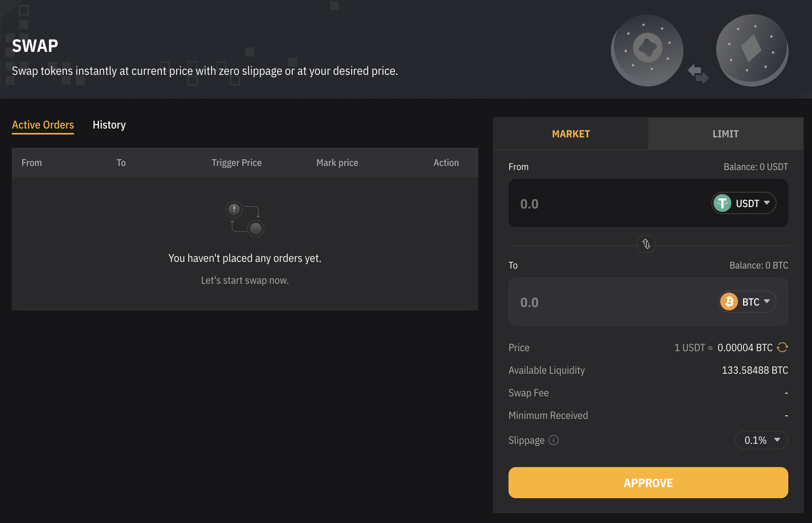Click the Balance: 0 USDT text

(x=756, y=167)
